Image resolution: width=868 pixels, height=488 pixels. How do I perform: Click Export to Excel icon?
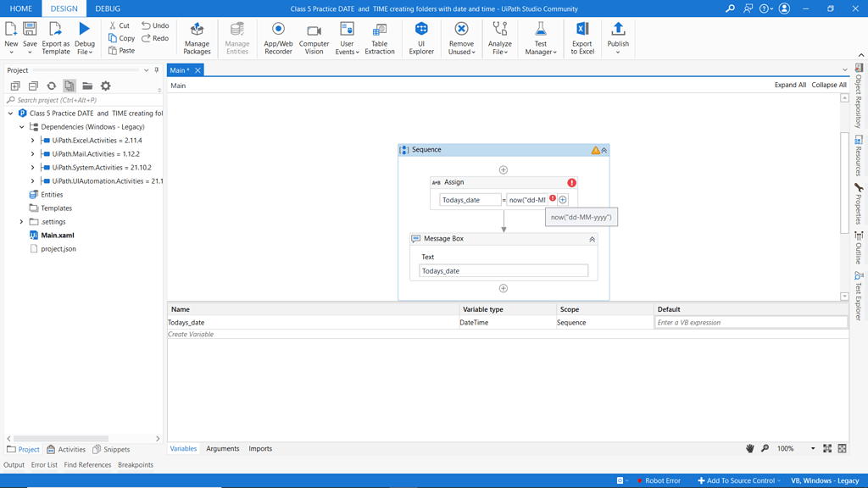(582, 38)
